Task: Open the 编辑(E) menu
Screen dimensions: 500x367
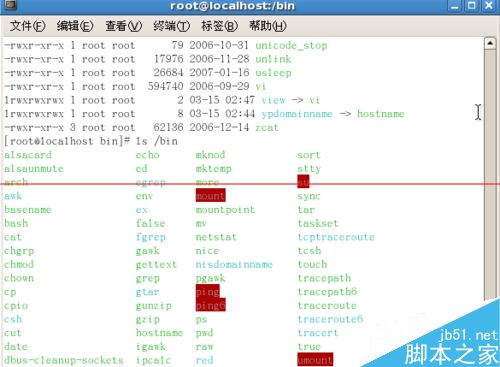Action: click(x=75, y=26)
